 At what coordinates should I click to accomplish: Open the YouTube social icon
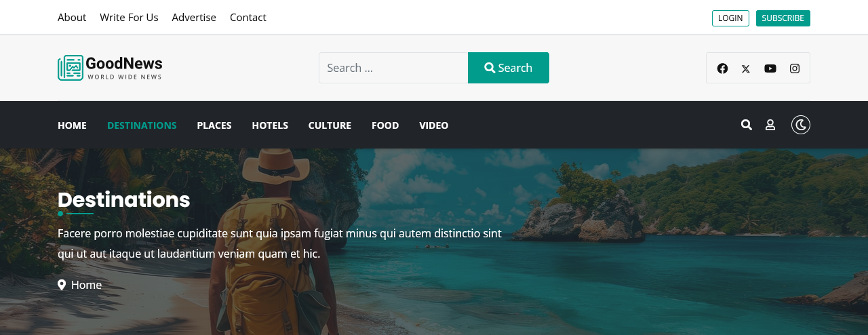[770, 68]
